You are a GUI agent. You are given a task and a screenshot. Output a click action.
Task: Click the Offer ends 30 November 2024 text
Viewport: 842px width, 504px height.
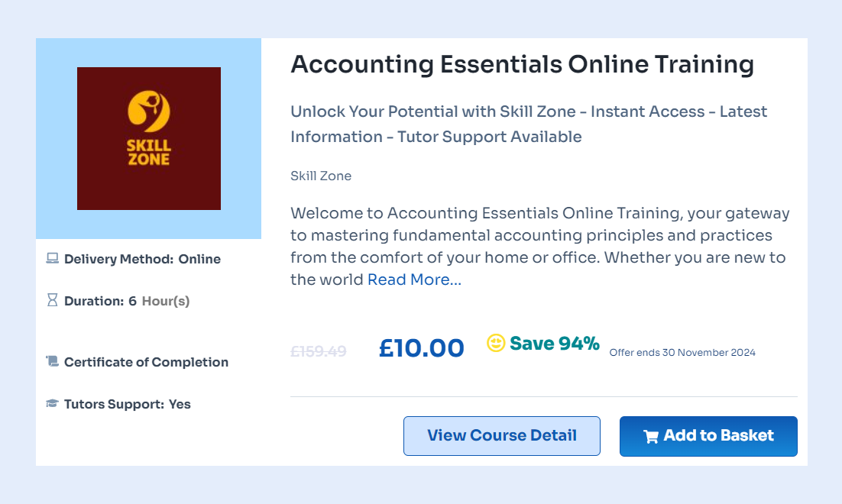[x=682, y=353]
